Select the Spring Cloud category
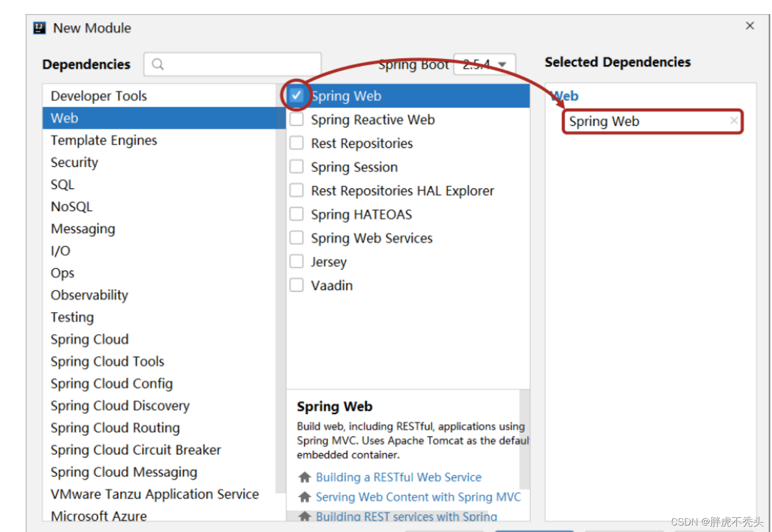The height and width of the screenshot is (532, 772). 90,340
